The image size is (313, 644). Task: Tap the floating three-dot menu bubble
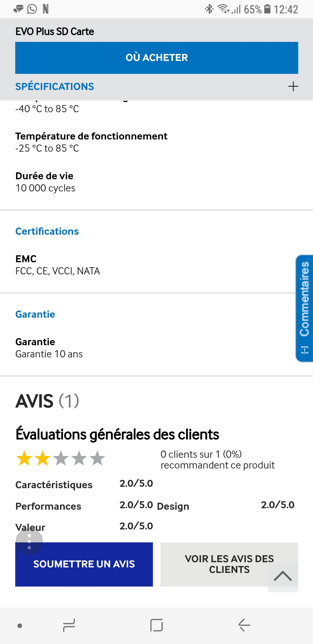pyautogui.click(x=29, y=542)
